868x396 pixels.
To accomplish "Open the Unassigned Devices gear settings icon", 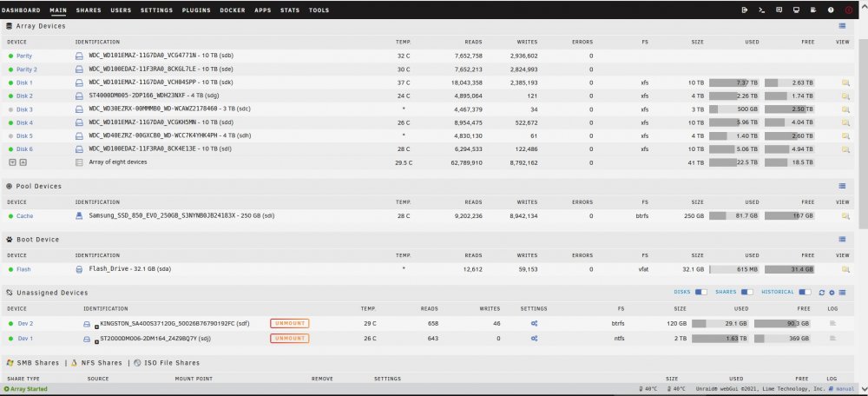I will (832, 293).
